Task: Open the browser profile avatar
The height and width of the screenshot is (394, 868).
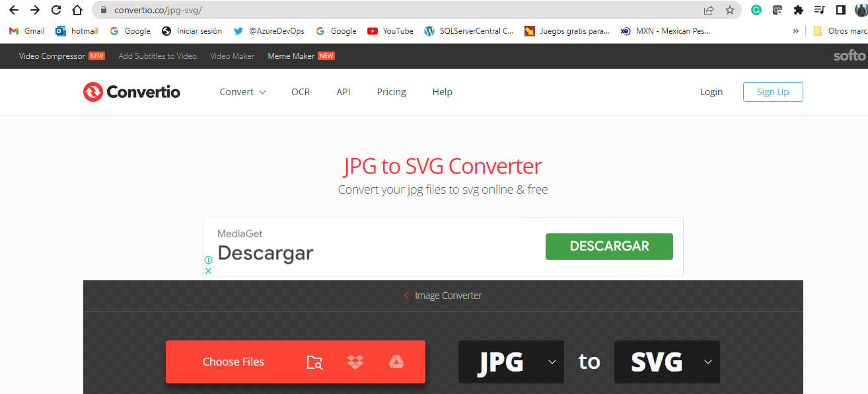Action: pyautogui.click(x=861, y=10)
